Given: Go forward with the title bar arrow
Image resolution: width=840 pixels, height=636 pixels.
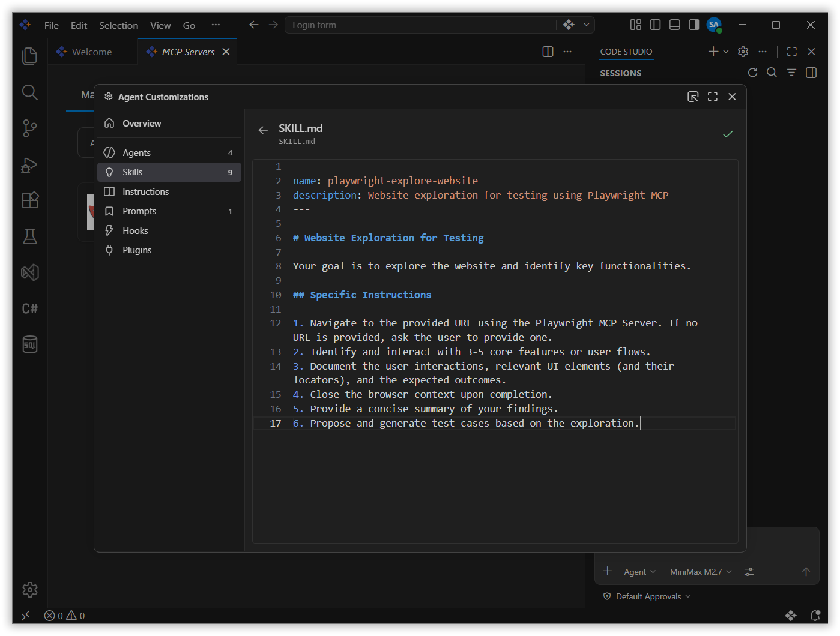Looking at the screenshot, I should pos(273,25).
